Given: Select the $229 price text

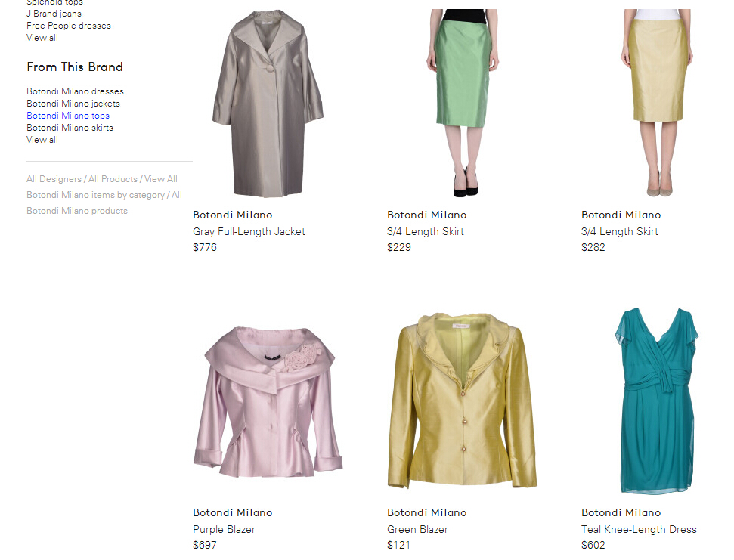Looking at the screenshot, I should point(399,247).
